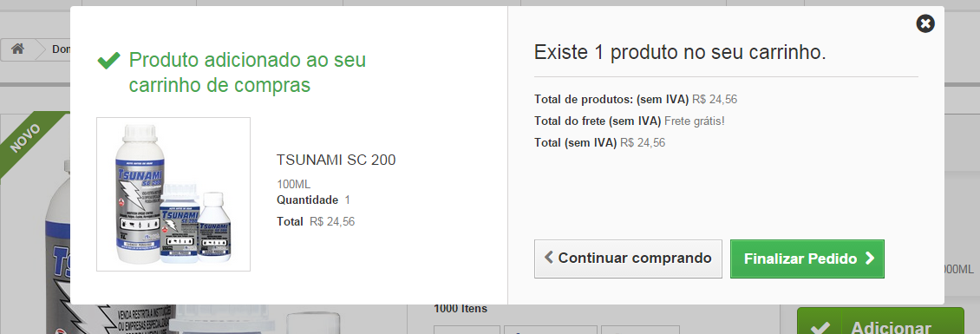Open the TSUNAMI SC 200 product title
980x334 pixels.
336,160
